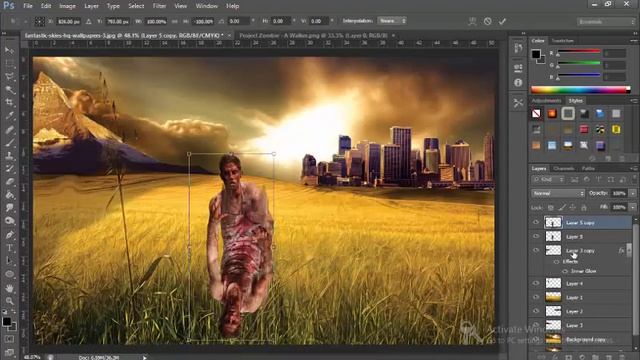Select the Clone Stamp tool
Screen dimensions: 640x360
(9, 156)
